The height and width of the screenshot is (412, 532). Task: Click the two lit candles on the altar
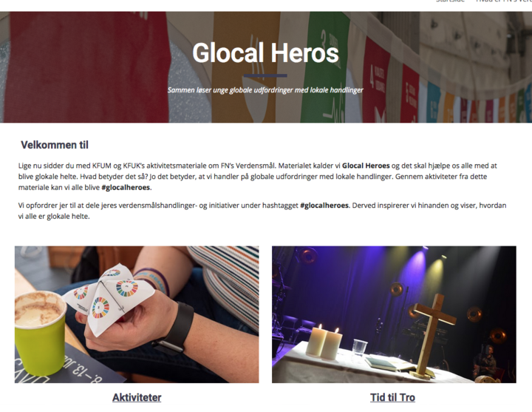(x=324, y=342)
